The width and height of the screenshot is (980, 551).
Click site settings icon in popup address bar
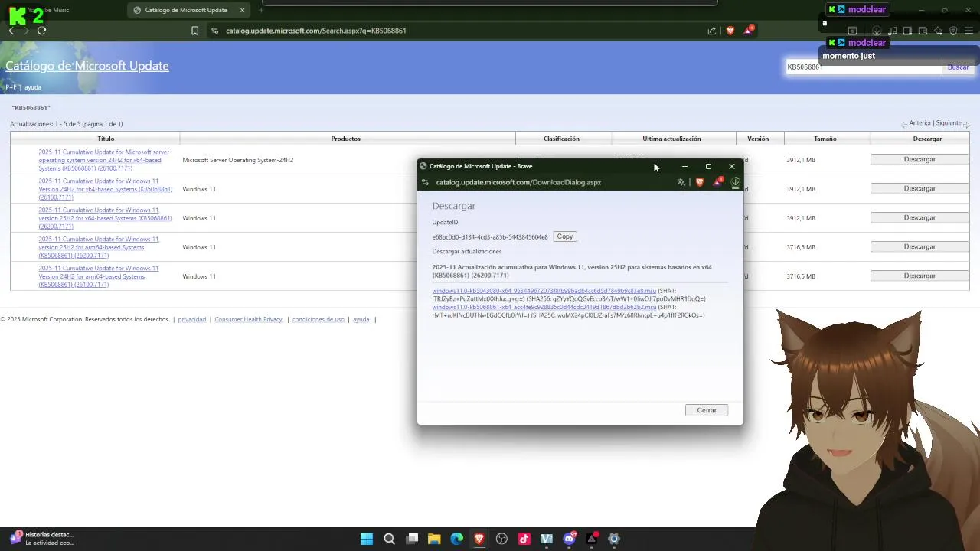(x=425, y=182)
